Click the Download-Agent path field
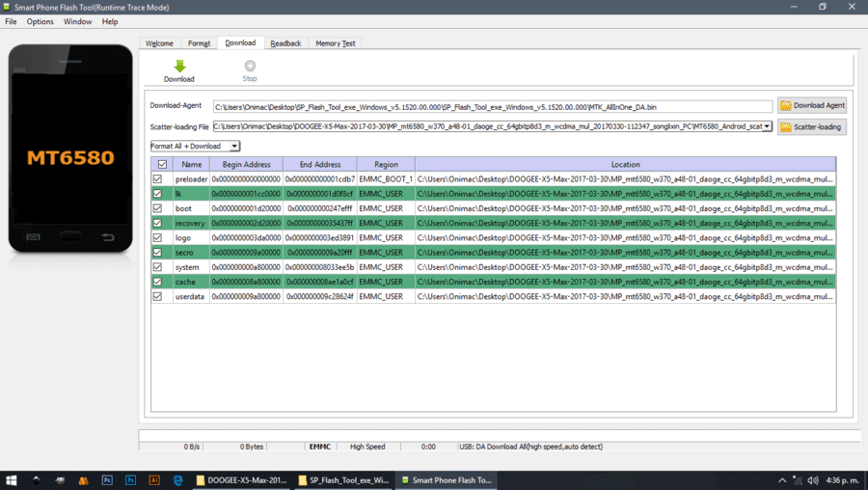Viewport: 868px width, 490px height. 492,107
